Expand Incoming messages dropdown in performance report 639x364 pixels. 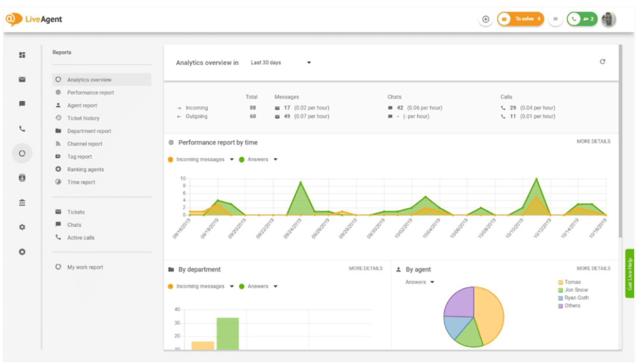click(232, 160)
